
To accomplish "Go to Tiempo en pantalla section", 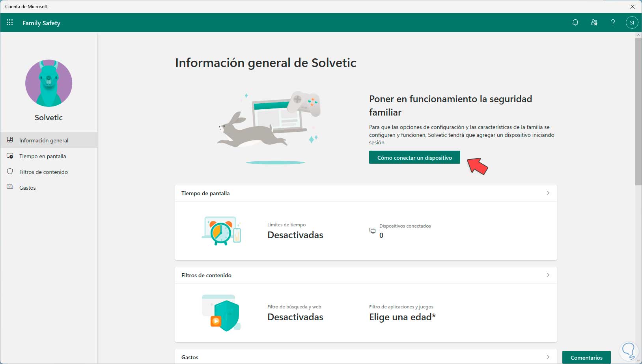I will click(49, 156).
